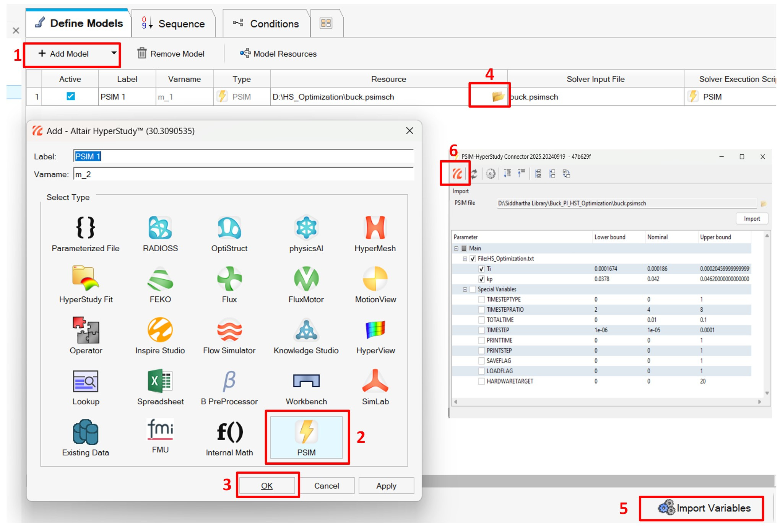Click the Remove Model button

click(x=171, y=54)
